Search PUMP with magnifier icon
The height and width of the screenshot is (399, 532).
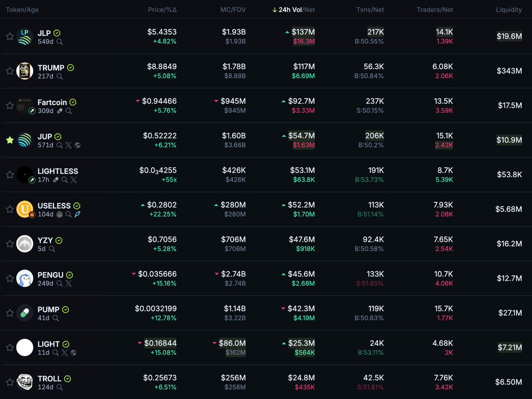(x=55, y=319)
